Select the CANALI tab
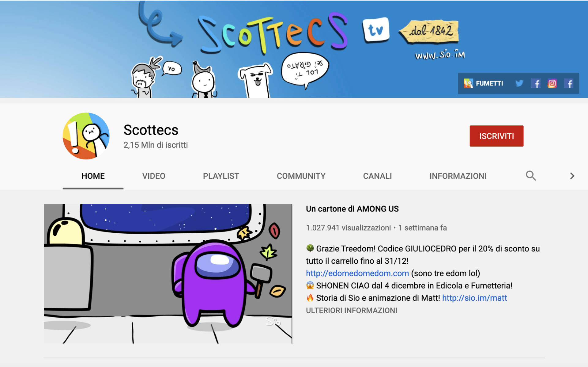 [x=377, y=176]
